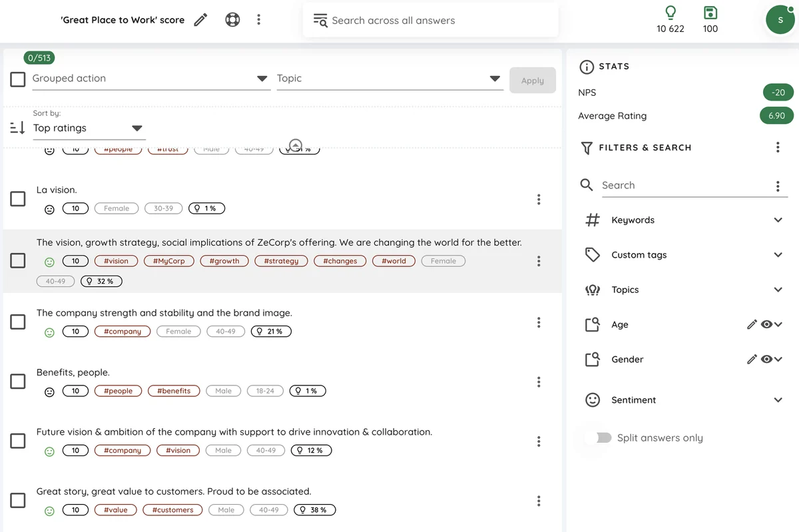Open the Topic dropdown
Viewport: 799px width, 532px height.
pyautogui.click(x=389, y=79)
